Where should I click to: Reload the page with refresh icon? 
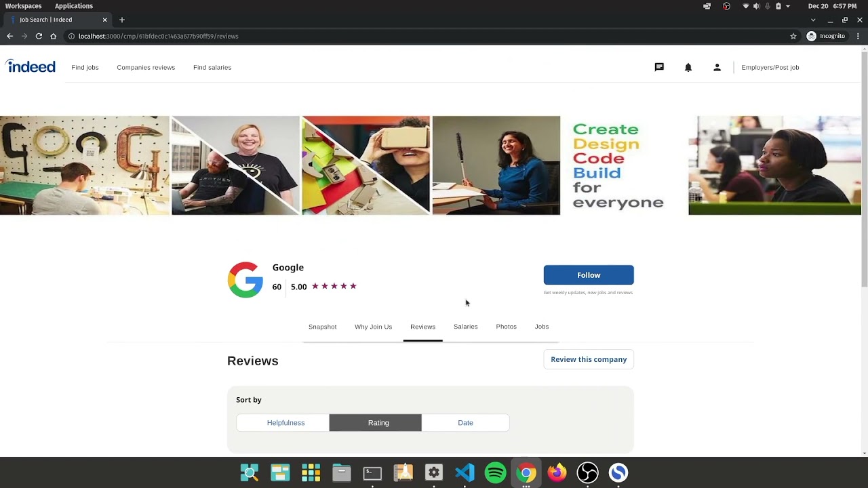(39, 36)
